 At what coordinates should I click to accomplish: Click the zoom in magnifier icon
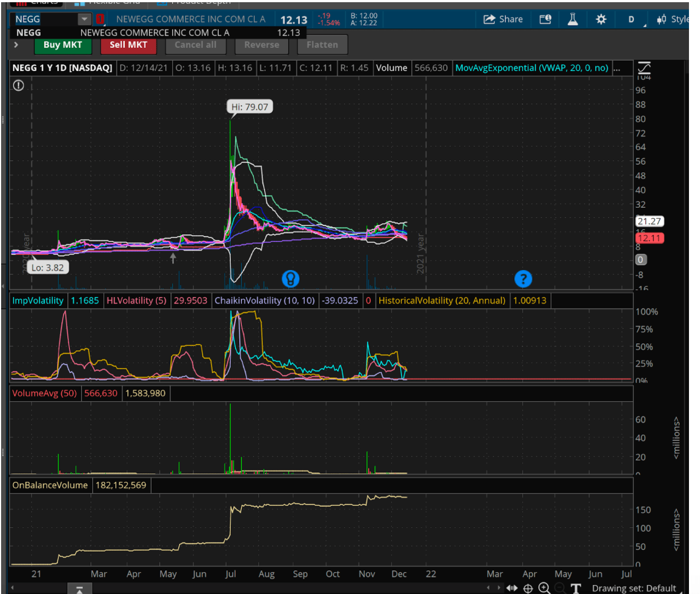[544, 588]
